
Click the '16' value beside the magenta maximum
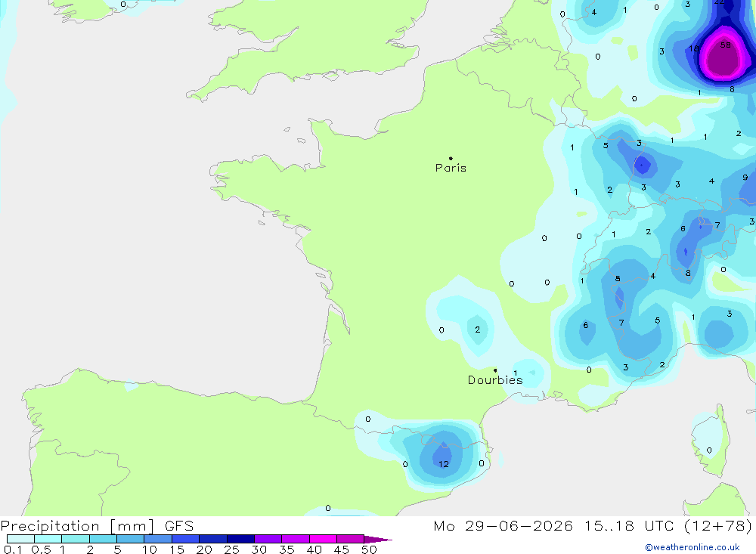[x=694, y=48]
